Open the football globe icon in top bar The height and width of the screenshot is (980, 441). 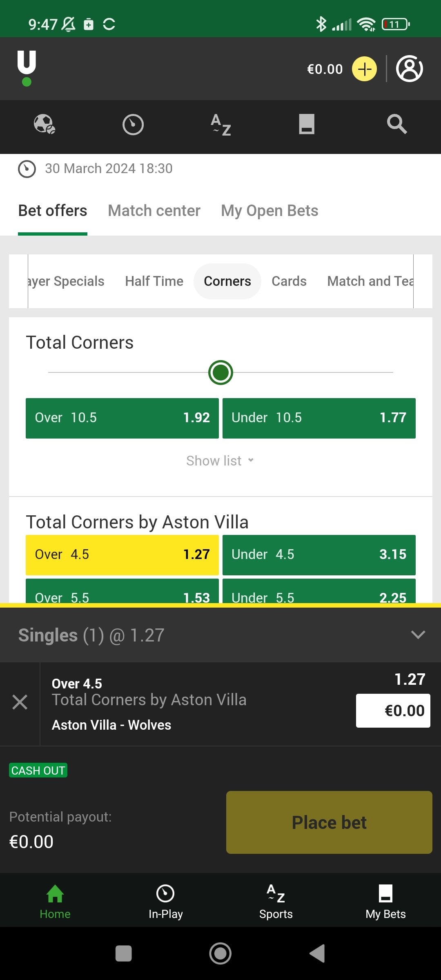click(x=45, y=124)
